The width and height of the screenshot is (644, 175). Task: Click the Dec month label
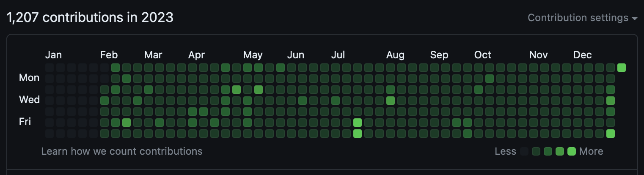583,55
